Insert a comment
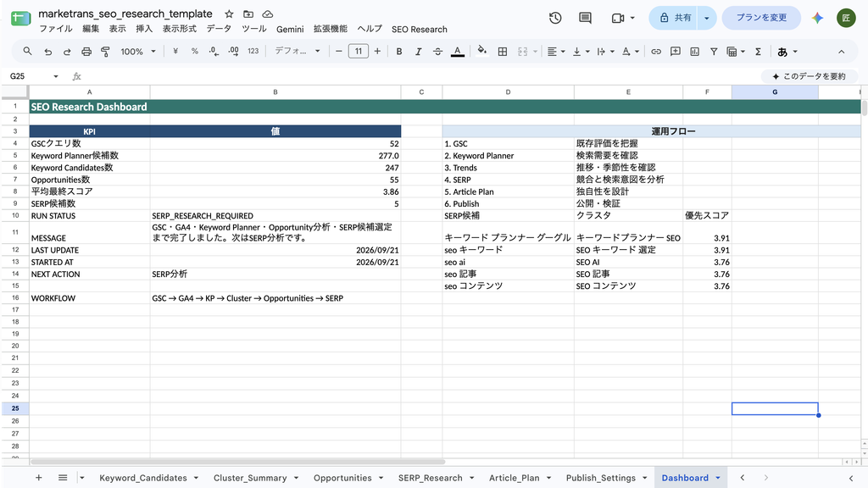868x488 pixels. [676, 52]
